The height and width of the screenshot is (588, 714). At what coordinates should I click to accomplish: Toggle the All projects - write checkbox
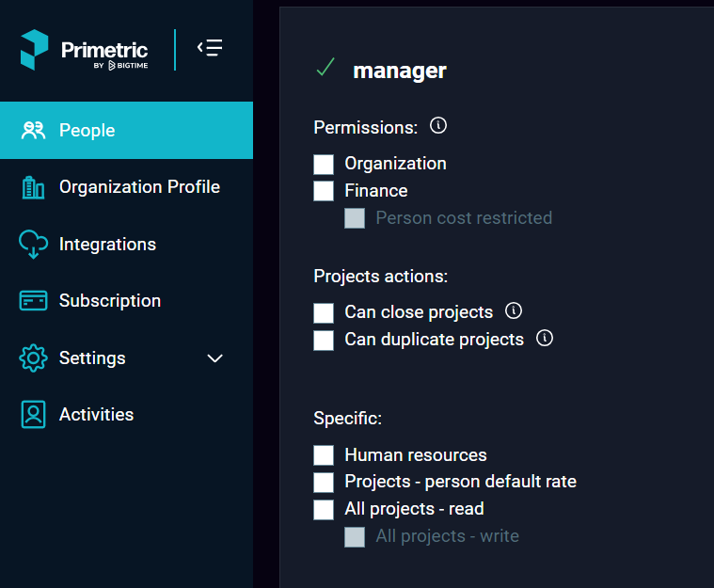(355, 537)
